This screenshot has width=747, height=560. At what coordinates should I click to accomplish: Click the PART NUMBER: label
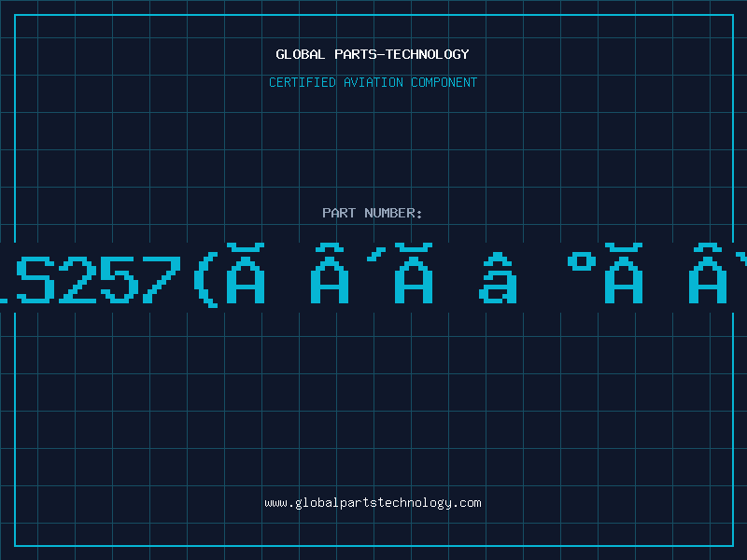coord(373,213)
